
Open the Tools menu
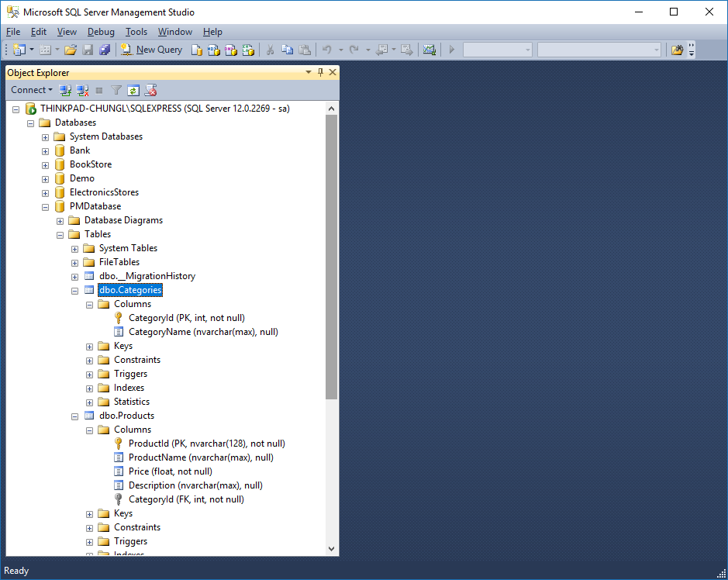(x=136, y=32)
